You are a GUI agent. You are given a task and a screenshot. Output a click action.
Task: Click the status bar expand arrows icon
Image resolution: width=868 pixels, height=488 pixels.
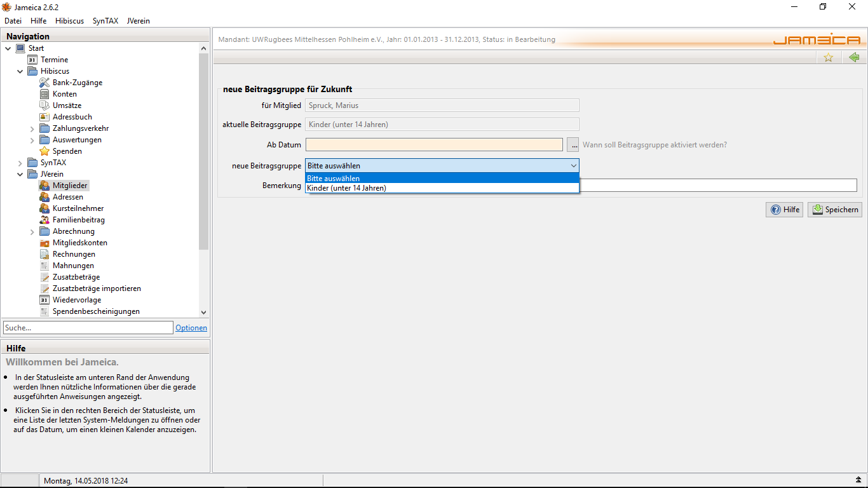tap(858, 480)
